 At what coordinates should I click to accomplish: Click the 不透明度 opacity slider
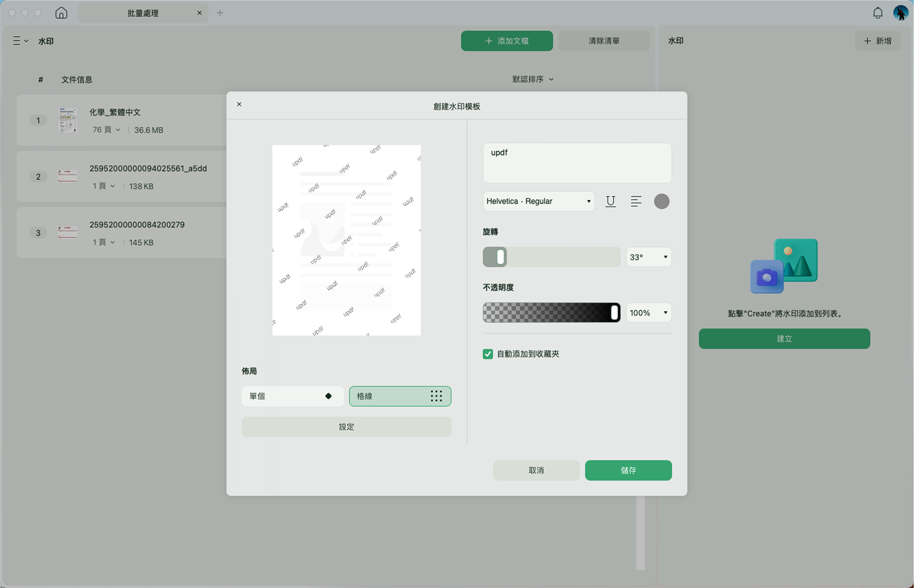551,313
